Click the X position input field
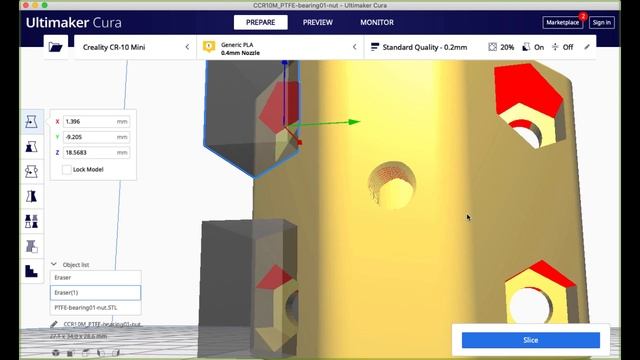Screen dimensions: 640x360 96,122
